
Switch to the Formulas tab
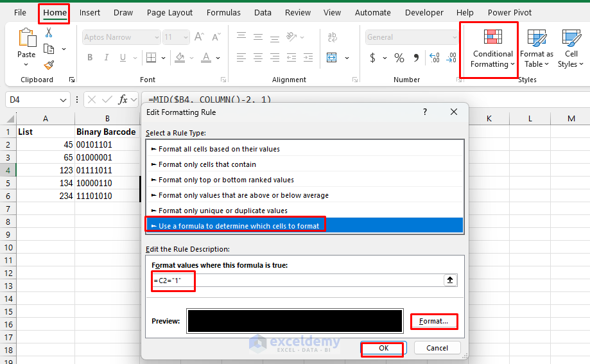223,12
